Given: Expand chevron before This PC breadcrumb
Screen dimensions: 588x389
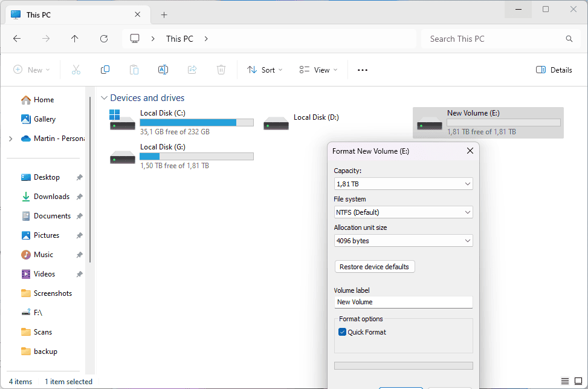Looking at the screenshot, I should 153,39.
